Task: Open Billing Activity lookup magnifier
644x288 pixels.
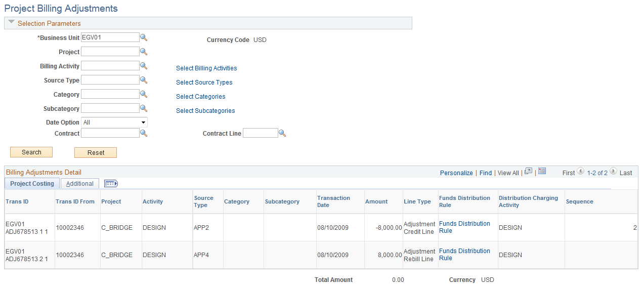Action: [144, 66]
